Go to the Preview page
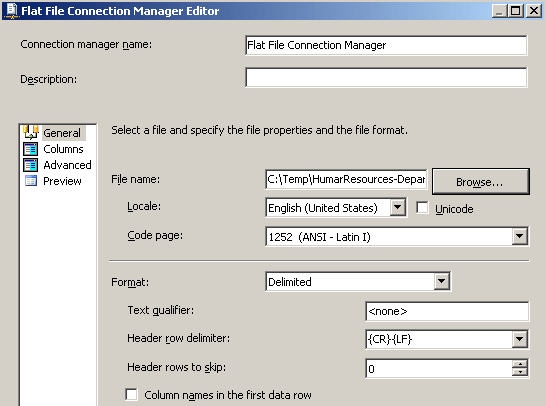The image size is (546, 406). pos(62,181)
